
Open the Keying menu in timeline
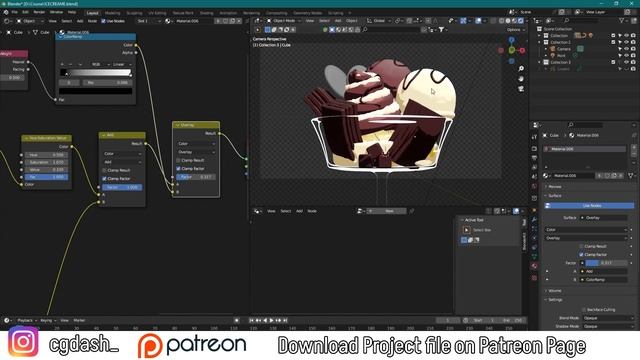click(47, 320)
